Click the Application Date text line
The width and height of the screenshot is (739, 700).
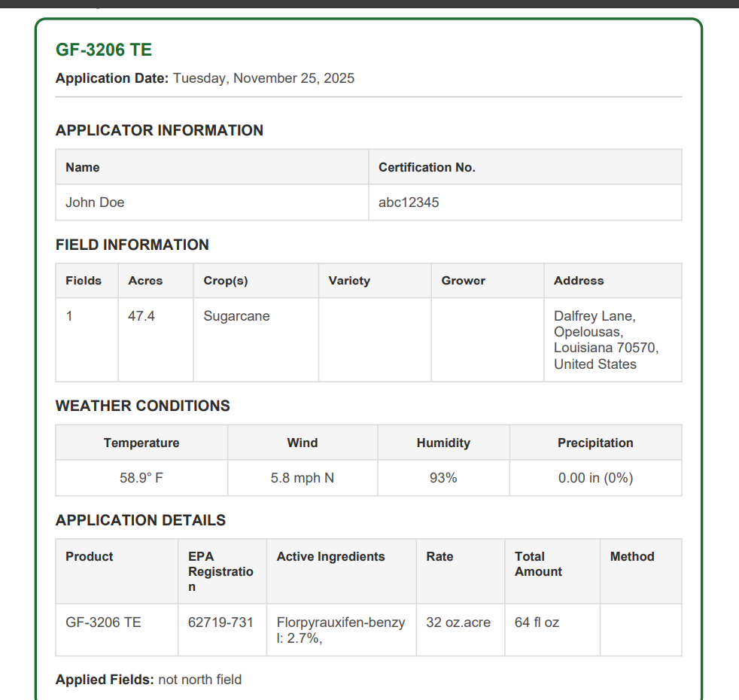coord(205,78)
